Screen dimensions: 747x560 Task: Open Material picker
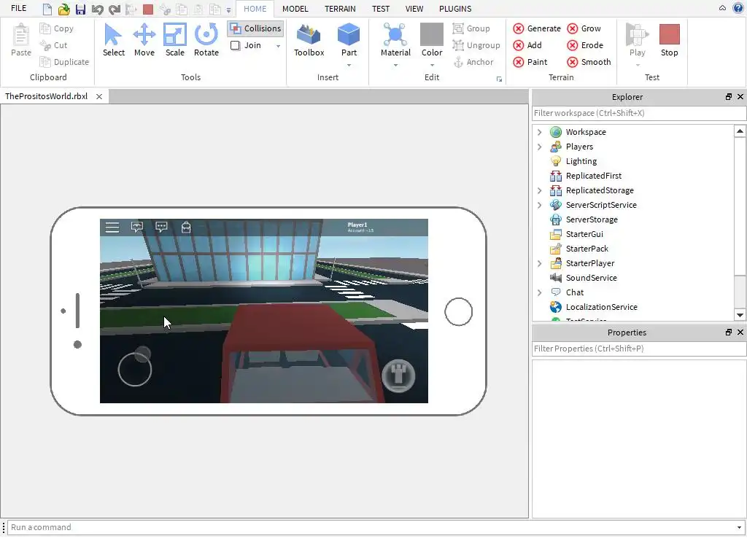(x=395, y=41)
